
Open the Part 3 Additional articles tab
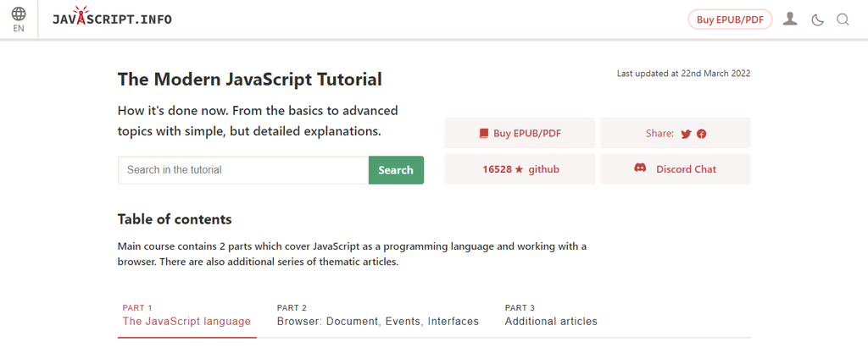pos(551,316)
